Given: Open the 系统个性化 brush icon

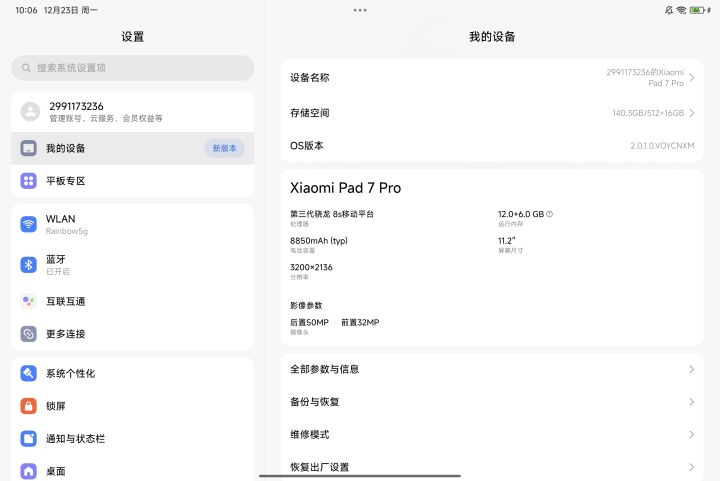Looking at the screenshot, I should click(28, 373).
